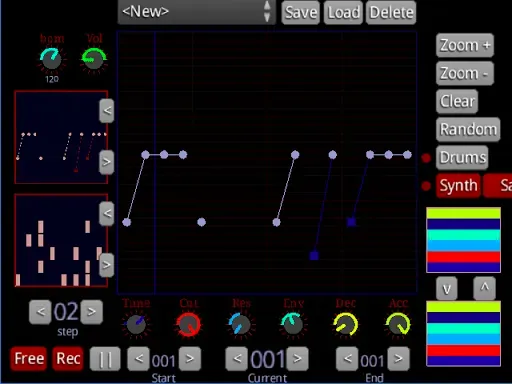512x384 pixels.
Task: Open the drum pattern preview thumbnail
Action: point(61,240)
